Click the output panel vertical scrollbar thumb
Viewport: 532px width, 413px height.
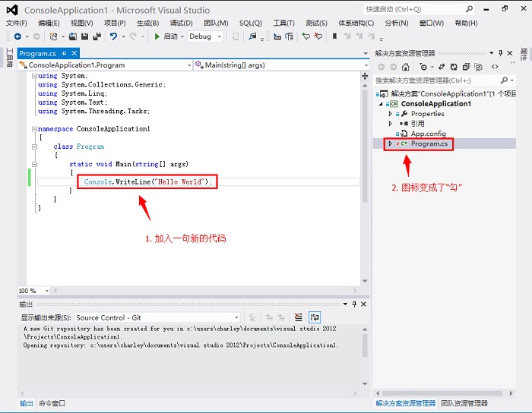365,345
